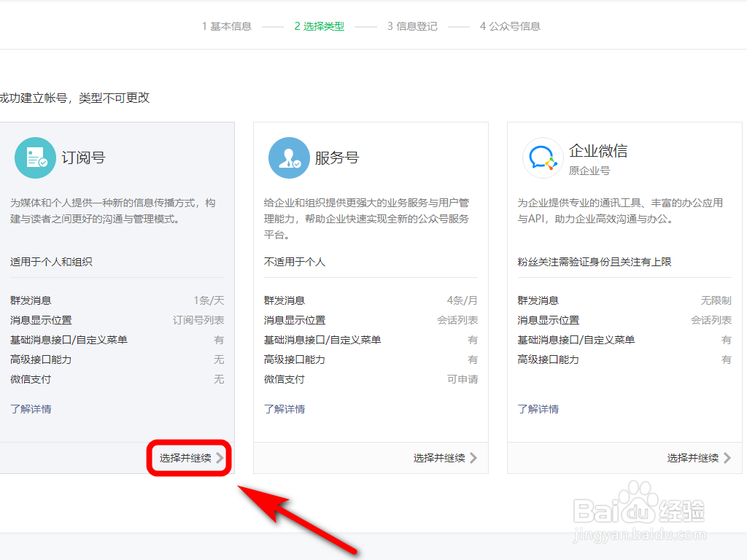Screen dimensions: 747x560
Task: Open 了解详情 link under 订阅号
Action: click(31, 409)
